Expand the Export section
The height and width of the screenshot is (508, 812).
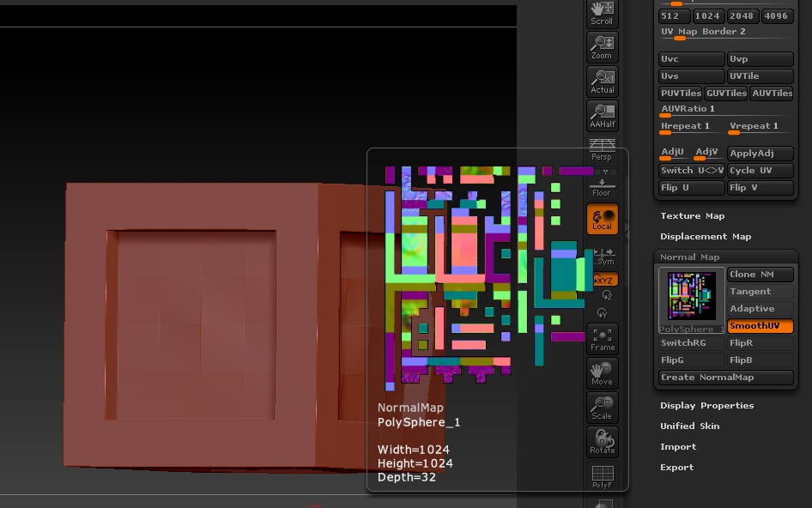click(676, 467)
